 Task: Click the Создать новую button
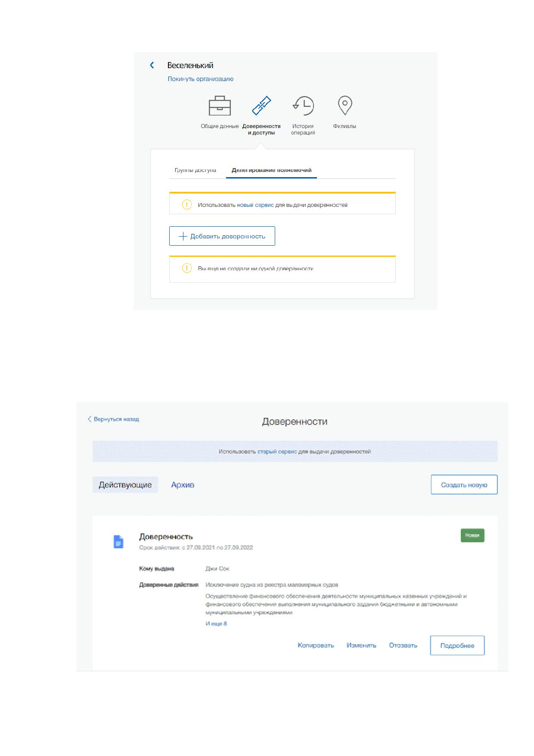point(464,485)
